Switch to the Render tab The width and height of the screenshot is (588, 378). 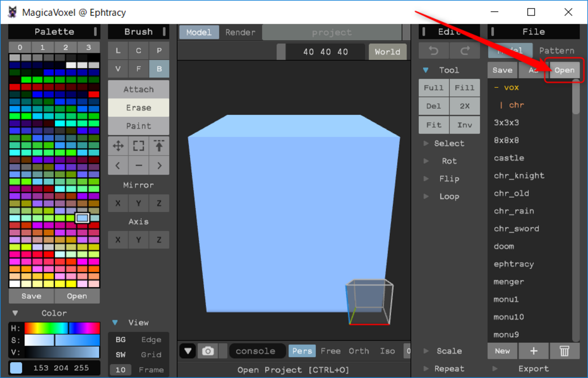pos(240,32)
